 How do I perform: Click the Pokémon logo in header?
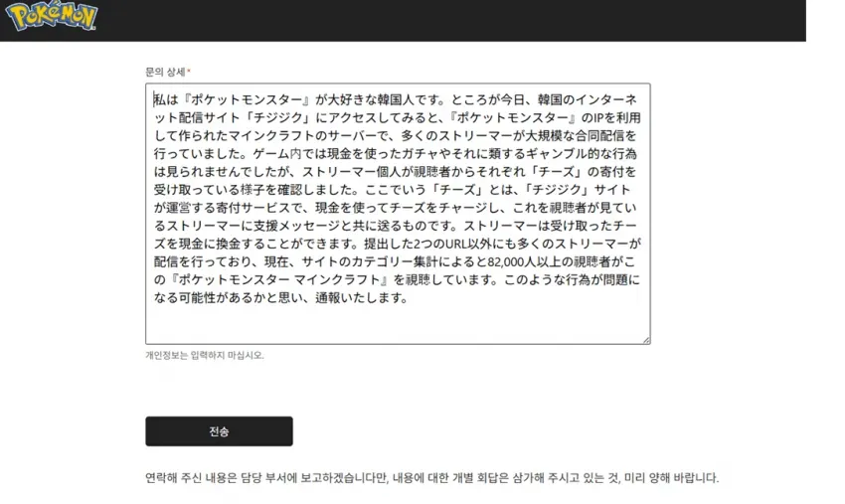click(52, 16)
